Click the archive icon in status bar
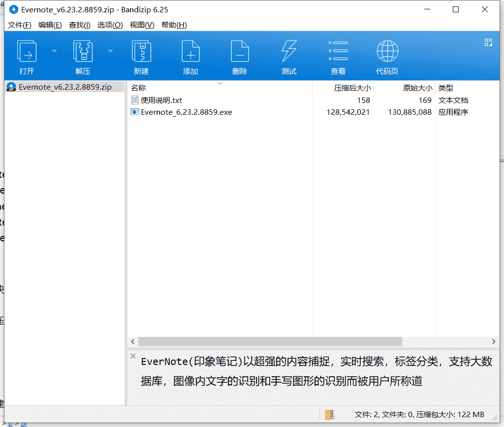 click(329, 415)
